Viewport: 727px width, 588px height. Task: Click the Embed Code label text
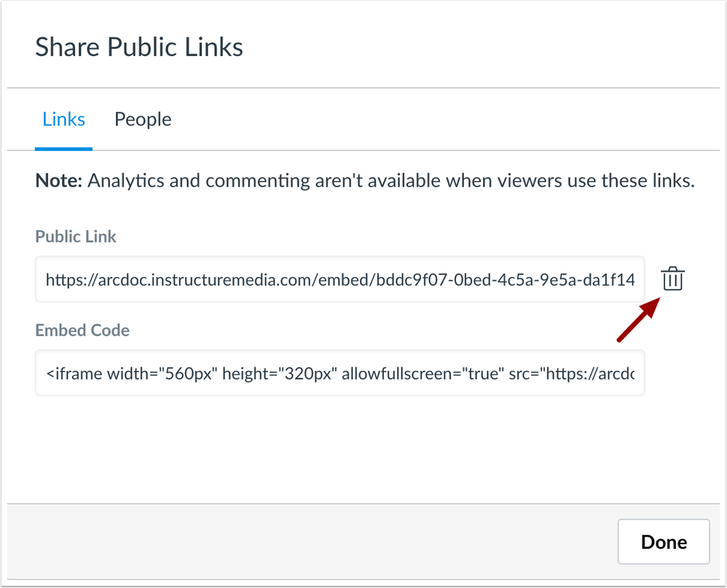coord(82,330)
